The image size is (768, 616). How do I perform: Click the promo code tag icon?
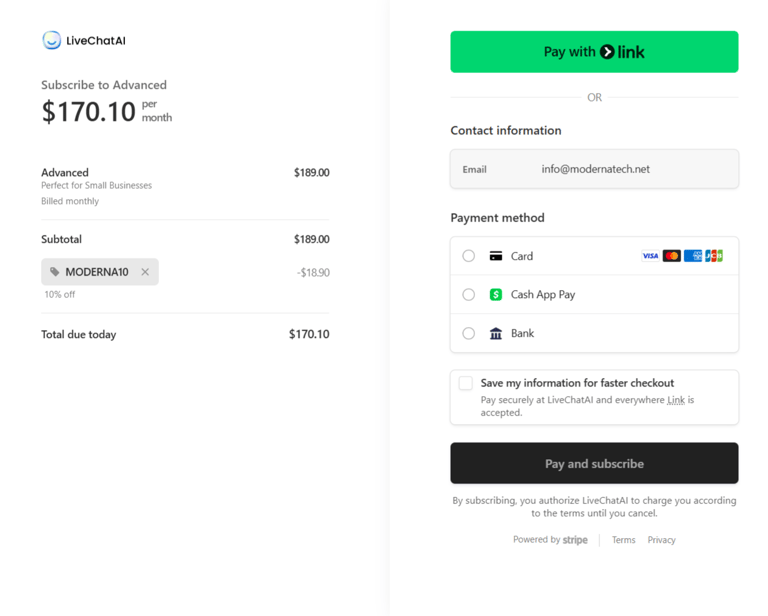(x=55, y=272)
